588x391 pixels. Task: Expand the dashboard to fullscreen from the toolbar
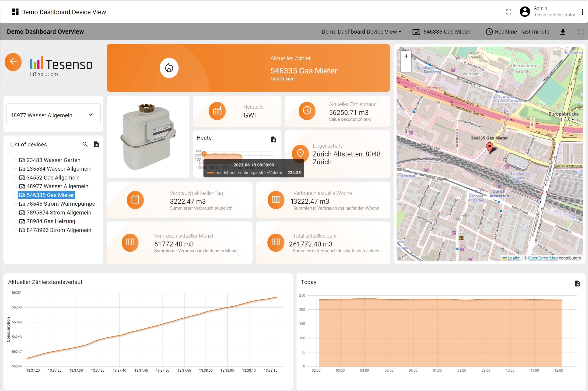(581, 32)
